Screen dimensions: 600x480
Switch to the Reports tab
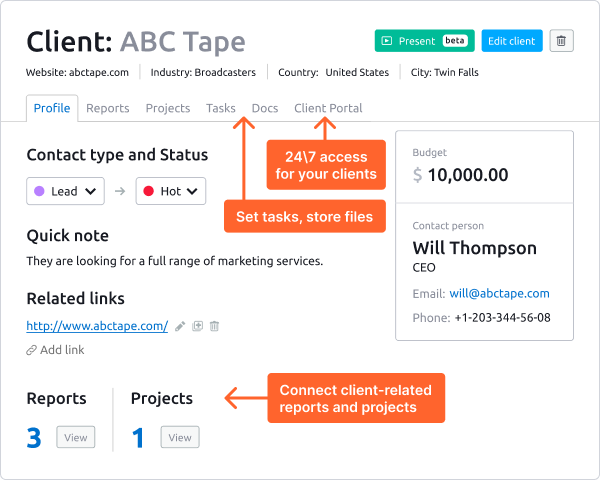coord(107,108)
